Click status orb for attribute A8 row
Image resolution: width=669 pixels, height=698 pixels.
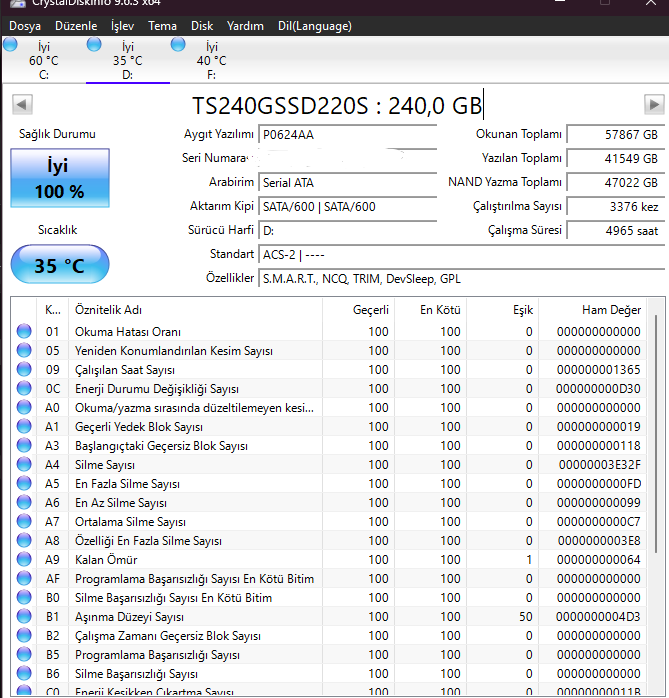coord(24,540)
